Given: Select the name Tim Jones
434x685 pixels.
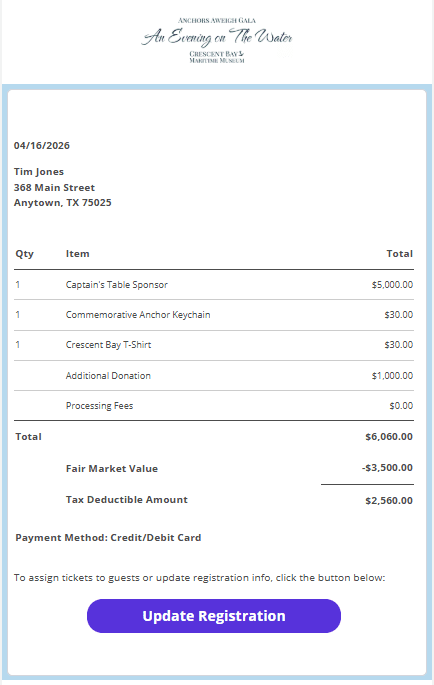Looking at the screenshot, I should point(39,172).
